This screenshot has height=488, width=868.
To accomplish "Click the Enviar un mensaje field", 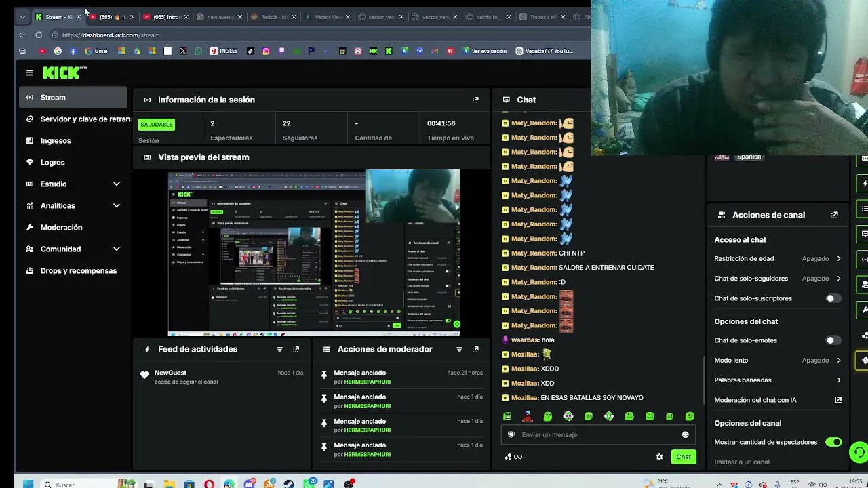I will tap(597, 434).
